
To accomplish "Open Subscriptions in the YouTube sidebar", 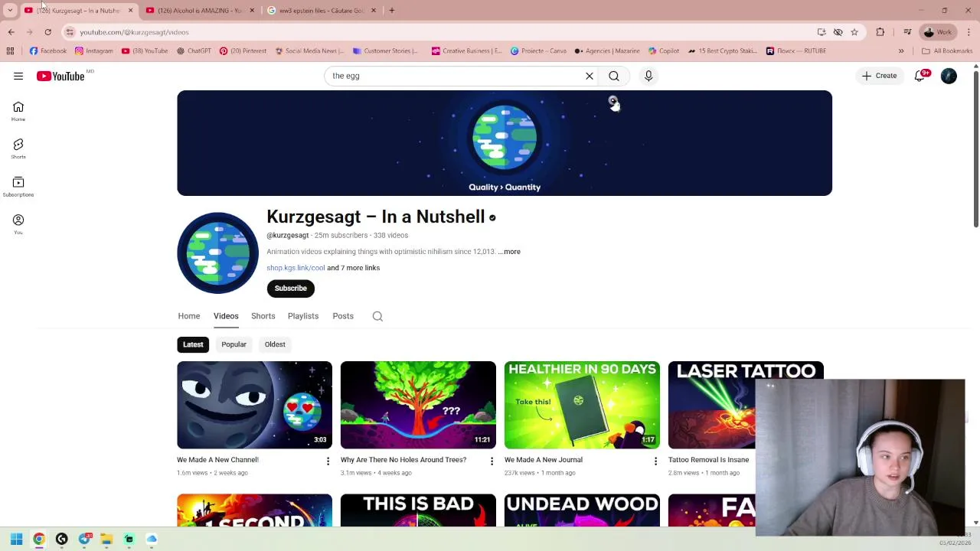I will tap(18, 186).
